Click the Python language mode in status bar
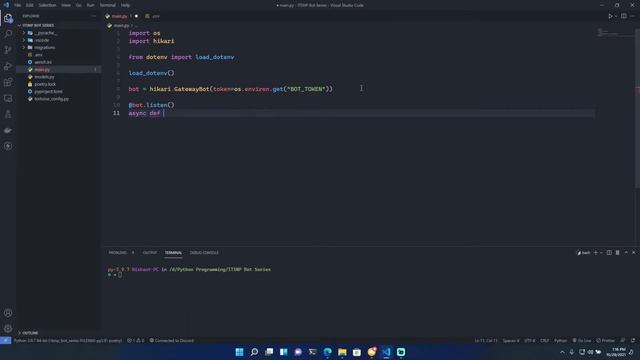The width and height of the screenshot is (640, 360). pyautogui.click(x=560, y=340)
